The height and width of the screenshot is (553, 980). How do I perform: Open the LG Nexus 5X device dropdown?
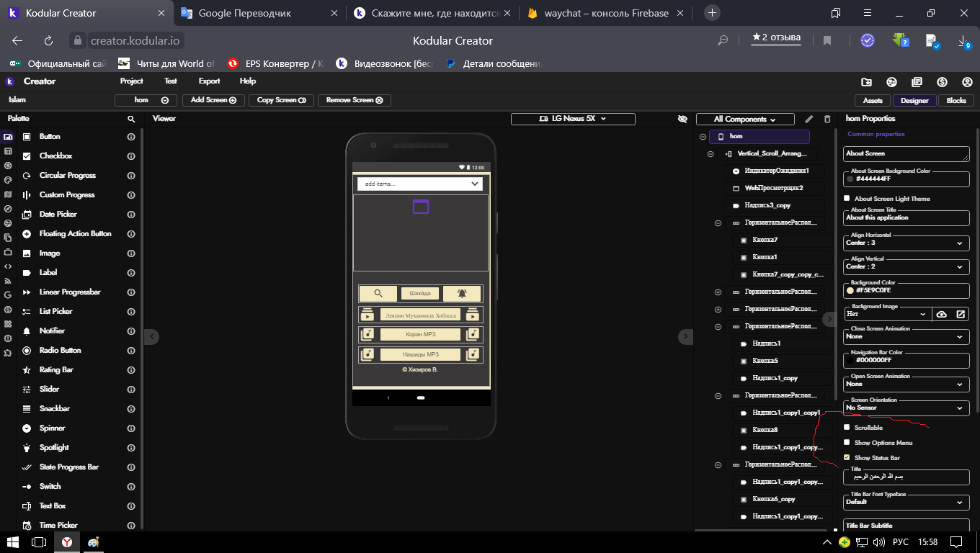click(x=573, y=119)
